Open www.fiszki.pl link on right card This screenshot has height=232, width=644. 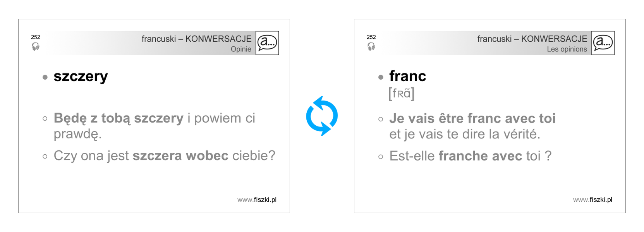pos(592,200)
